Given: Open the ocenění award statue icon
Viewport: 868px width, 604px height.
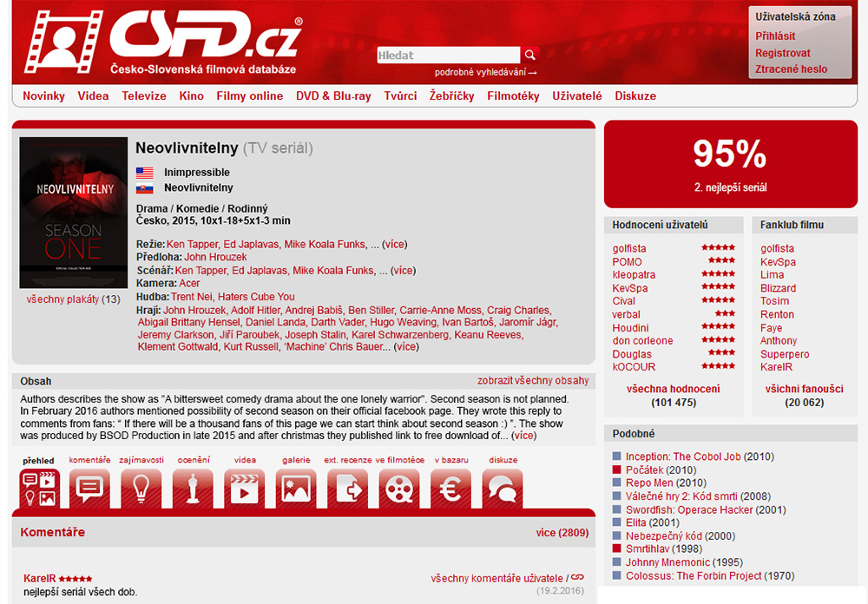Looking at the screenshot, I should (193, 489).
